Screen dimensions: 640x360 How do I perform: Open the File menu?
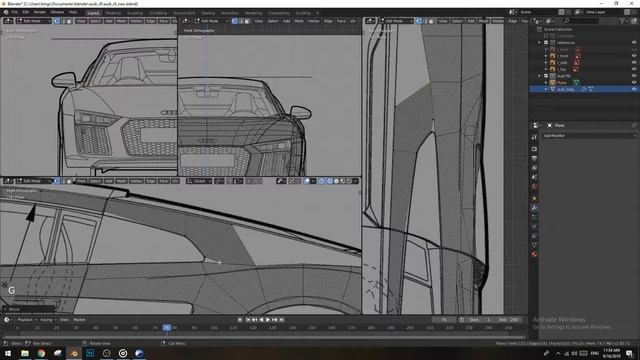pyautogui.click(x=15, y=12)
